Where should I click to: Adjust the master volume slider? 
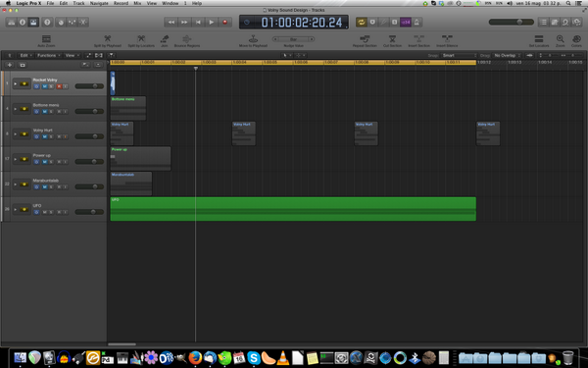512,23
